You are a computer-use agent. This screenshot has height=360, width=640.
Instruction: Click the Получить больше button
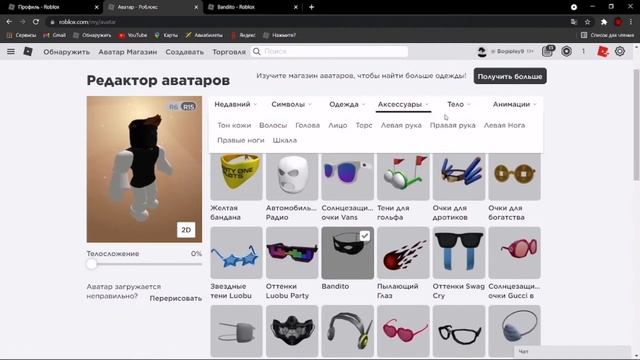tap(510, 76)
